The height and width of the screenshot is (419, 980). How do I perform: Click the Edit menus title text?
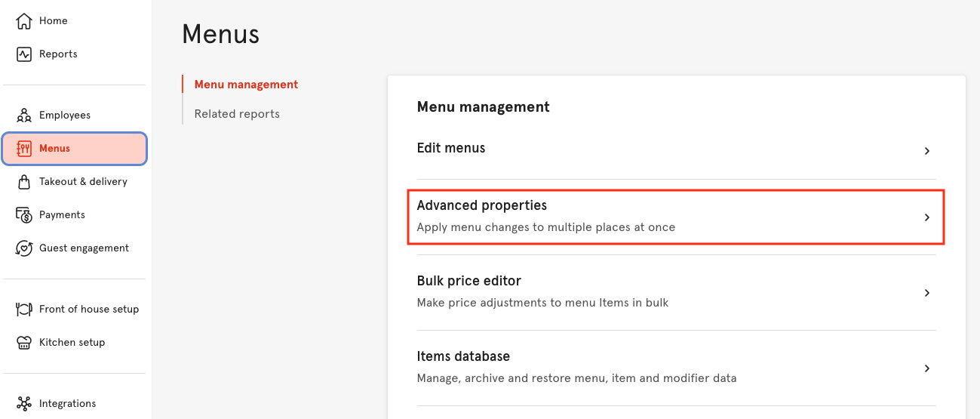click(x=451, y=148)
